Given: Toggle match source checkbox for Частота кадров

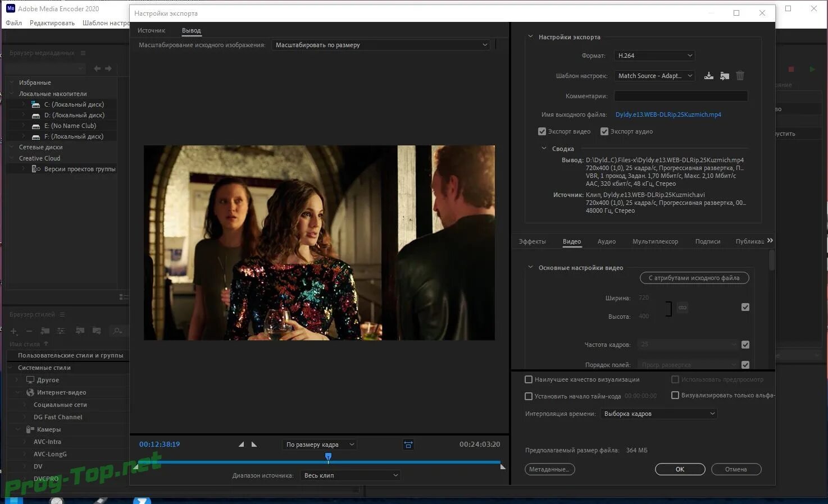Looking at the screenshot, I should [745, 345].
